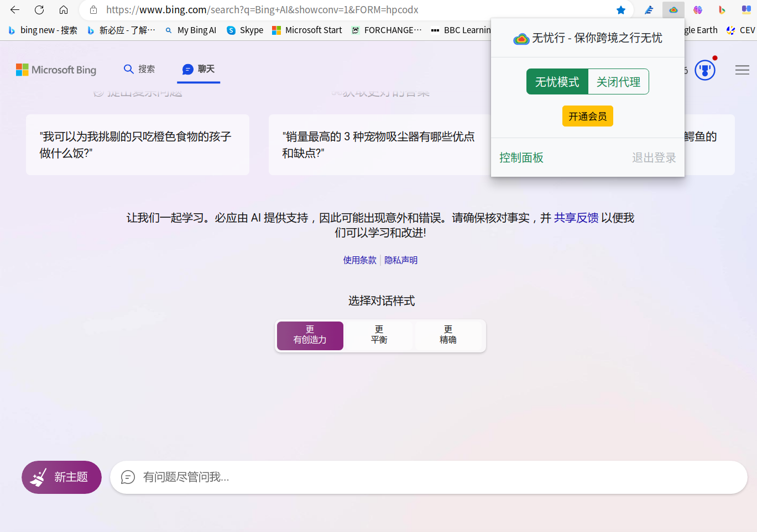Bookmark this page with the star icon

click(x=621, y=9)
